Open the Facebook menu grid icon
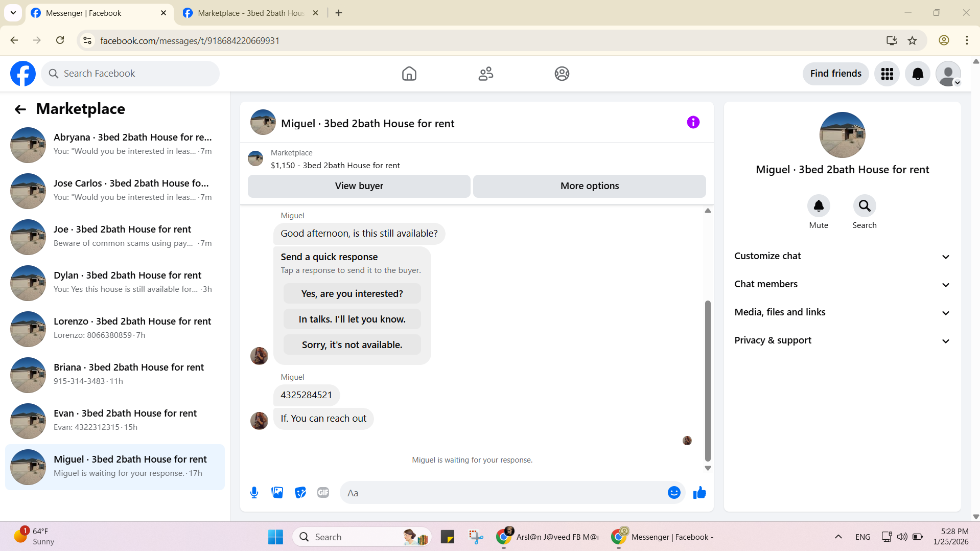Image resolution: width=980 pixels, height=551 pixels. click(887, 74)
